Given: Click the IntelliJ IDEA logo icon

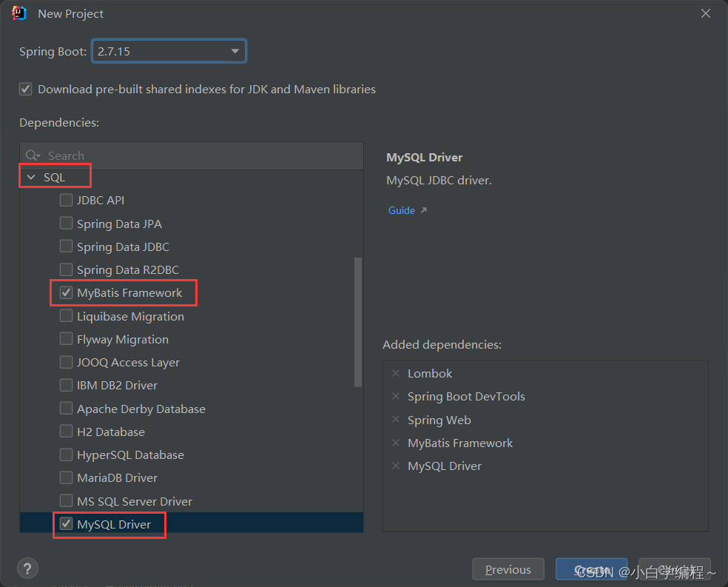Looking at the screenshot, I should [x=19, y=13].
